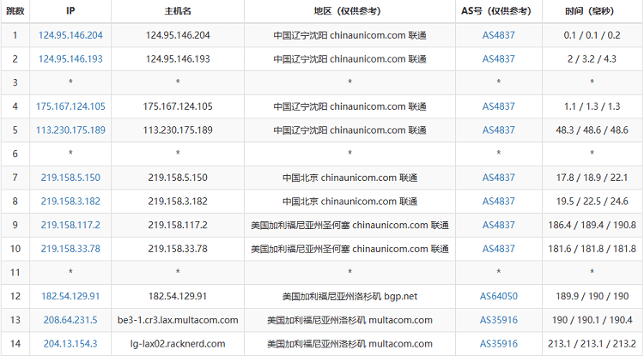Click hop 1 region 中国辽宁沈阳 联通
Screen dimensions: 644x356
350,35
